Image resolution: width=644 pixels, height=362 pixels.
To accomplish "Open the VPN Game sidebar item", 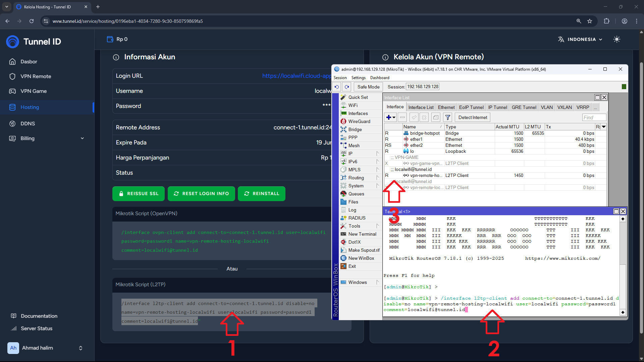I will tap(34, 91).
